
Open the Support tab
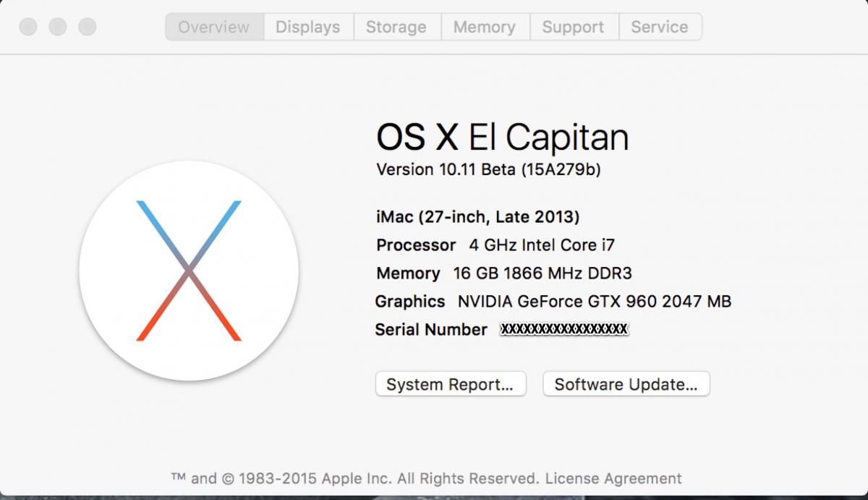click(574, 27)
